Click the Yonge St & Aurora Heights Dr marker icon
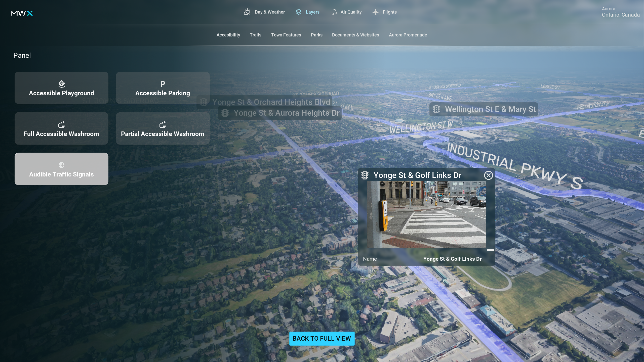This screenshot has width=644, height=362. click(x=225, y=113)
